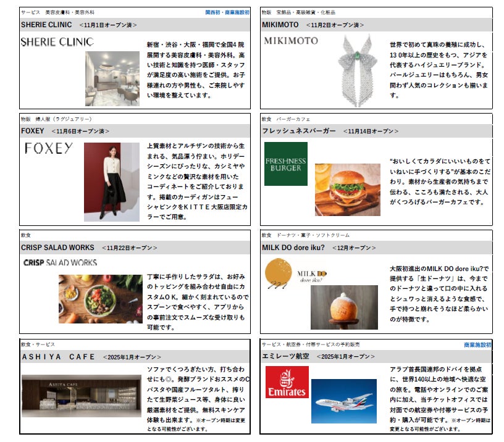Click the SHERIE CLINIC description paragraph

click(x=196, y=70)
